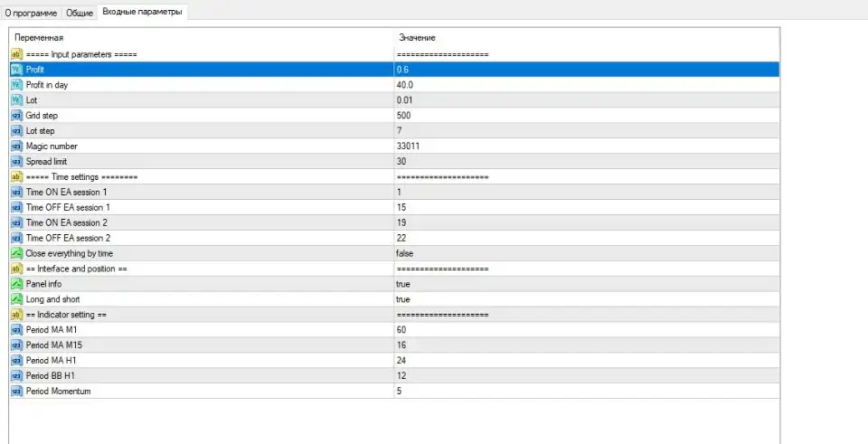
Task: Switch to the О программе tab
Action: pyautogui.click(x=32, y=13)
